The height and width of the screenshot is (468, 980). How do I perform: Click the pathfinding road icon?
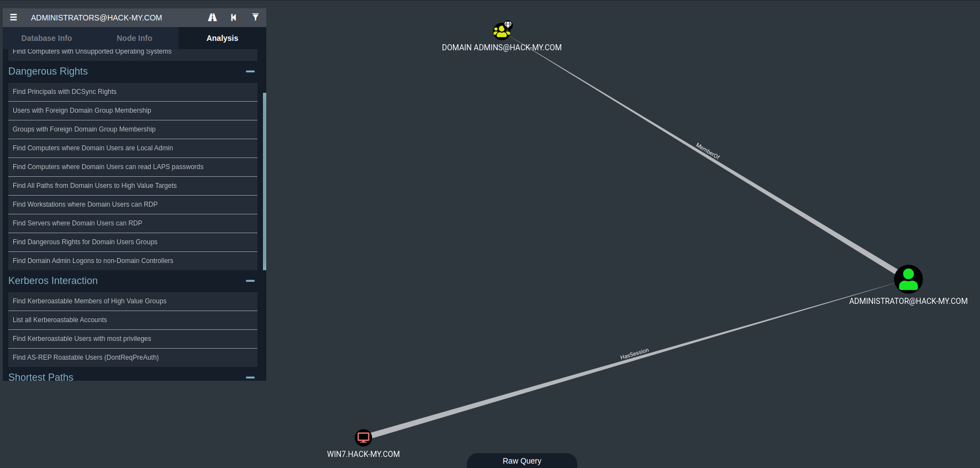[212, 18]
